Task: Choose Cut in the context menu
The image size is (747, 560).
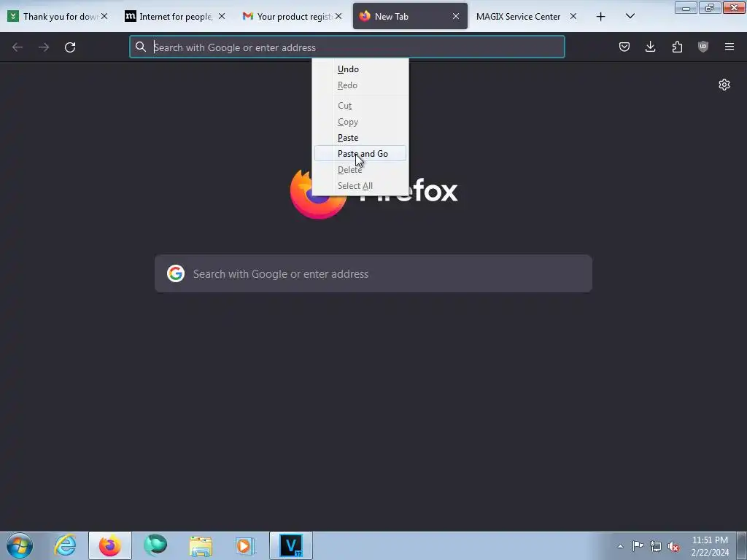Action: (360, 106)
